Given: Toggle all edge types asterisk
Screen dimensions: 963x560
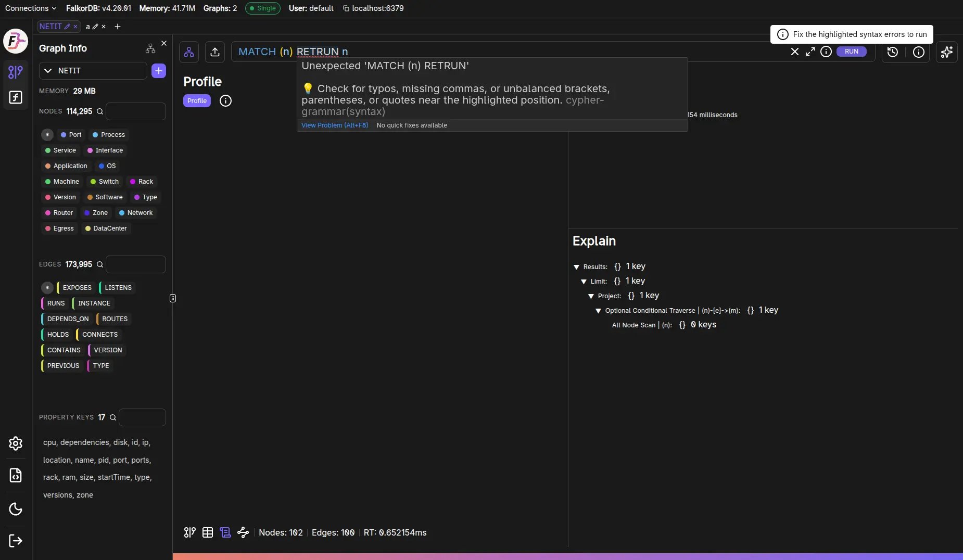Looking at the screenshot, I should click(47, 288).
